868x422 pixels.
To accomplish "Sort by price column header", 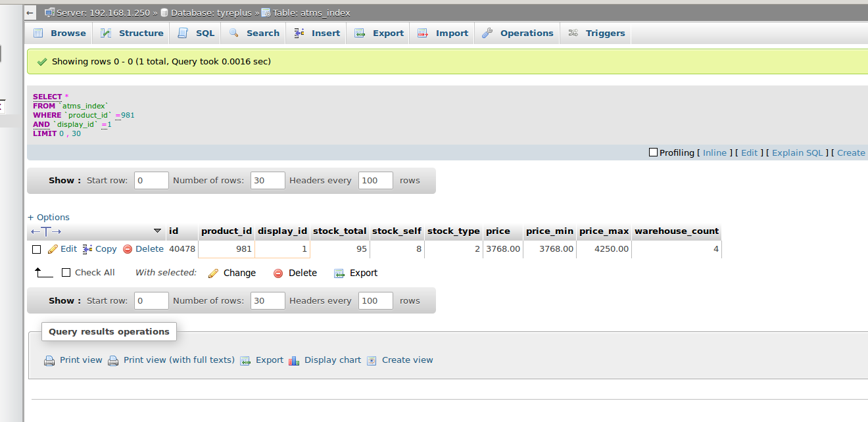I will pyautogui.click(x=498, y=231).
